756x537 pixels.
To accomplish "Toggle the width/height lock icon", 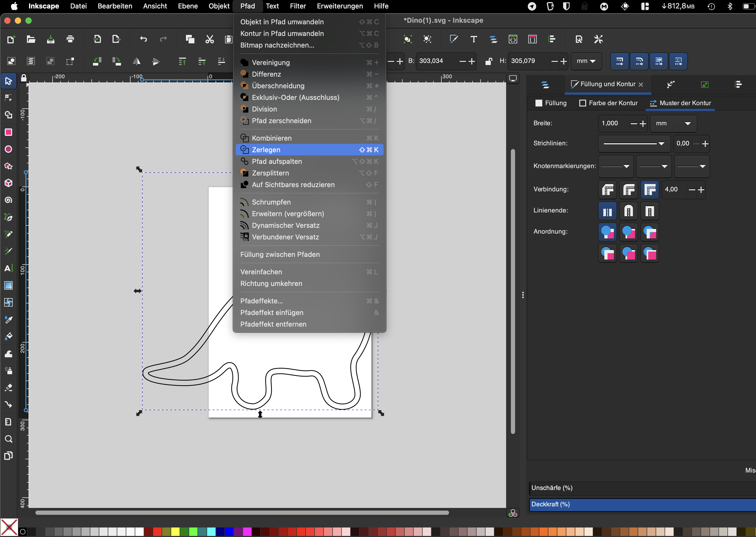I will click(x=488, y=61).
